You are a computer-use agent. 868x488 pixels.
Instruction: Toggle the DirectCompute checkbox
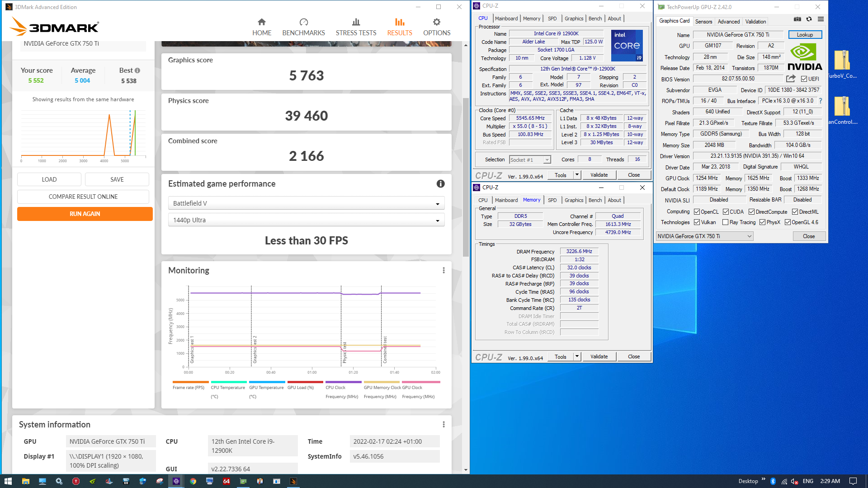tap(751, 211)
